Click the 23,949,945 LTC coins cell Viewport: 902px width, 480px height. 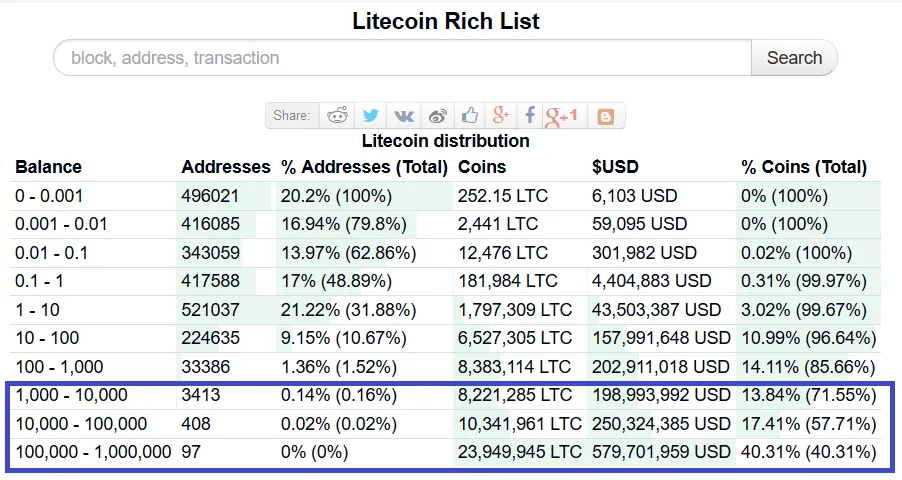pyautogui.click(x=520, y=452)
